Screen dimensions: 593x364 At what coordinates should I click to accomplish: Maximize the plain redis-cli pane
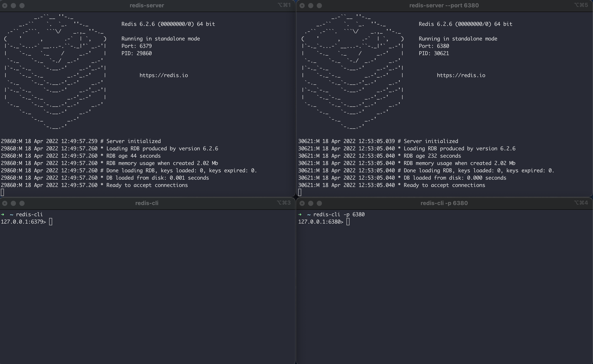[x=22, y=203]
